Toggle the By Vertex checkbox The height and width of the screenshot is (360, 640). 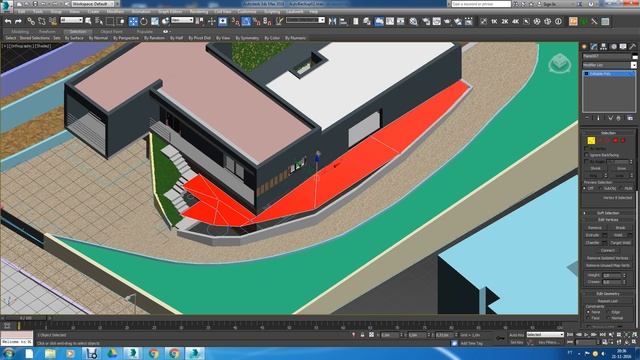pyautogui.click(x=587, y=149)
